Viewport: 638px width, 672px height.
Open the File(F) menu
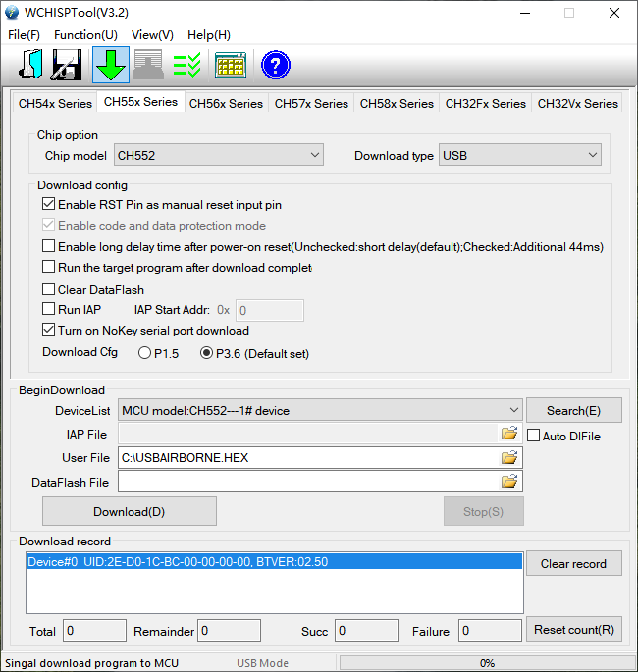[x=24, y=34]
